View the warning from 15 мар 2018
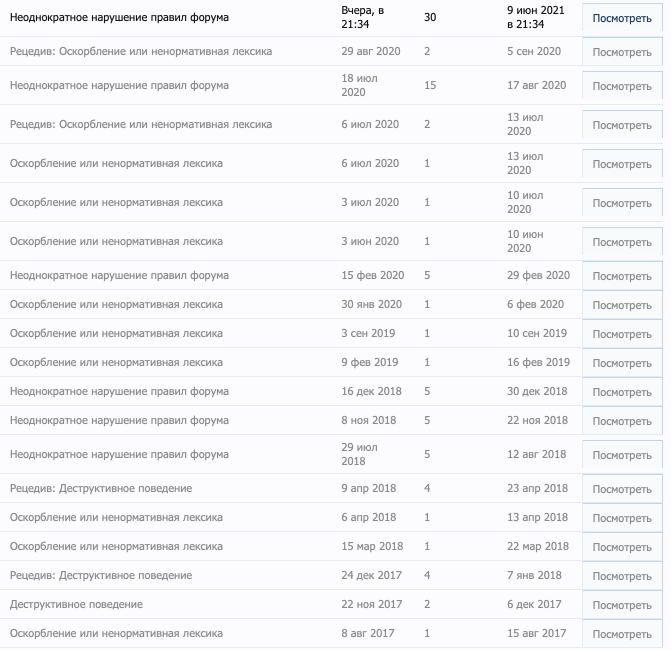The height and width of the screenshot is (650, 671). click(622, 547)
